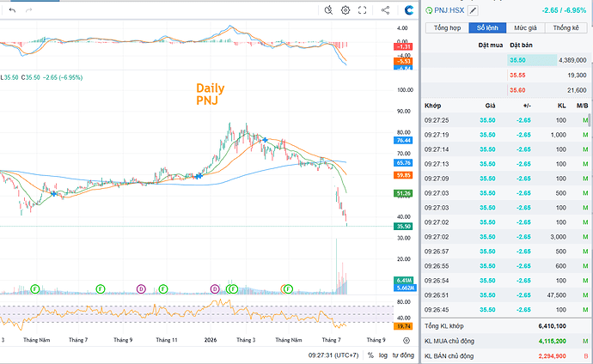Open chart settings gear icon
This screenshot has width=593, height=364.
[345, 10]
